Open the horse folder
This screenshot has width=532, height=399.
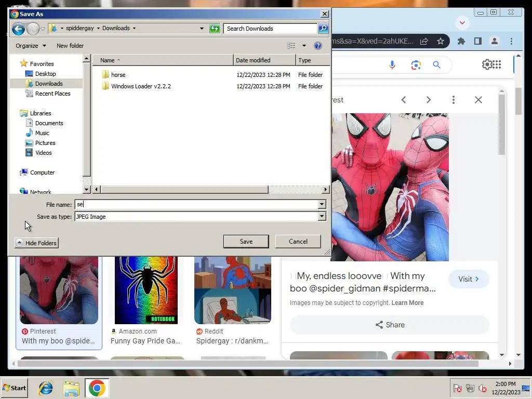[x=118, y=75]
